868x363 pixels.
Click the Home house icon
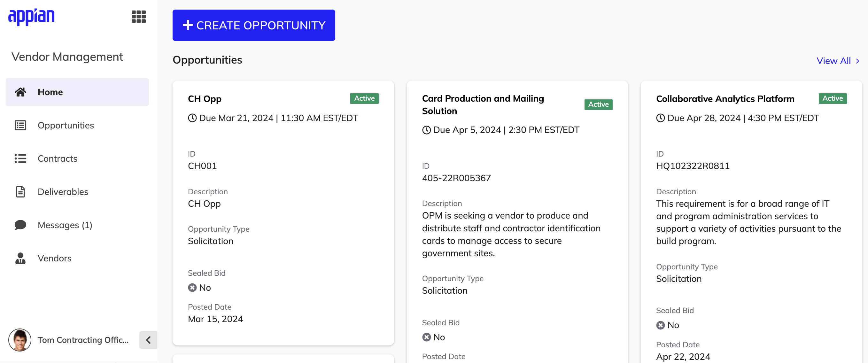point(20,92)
